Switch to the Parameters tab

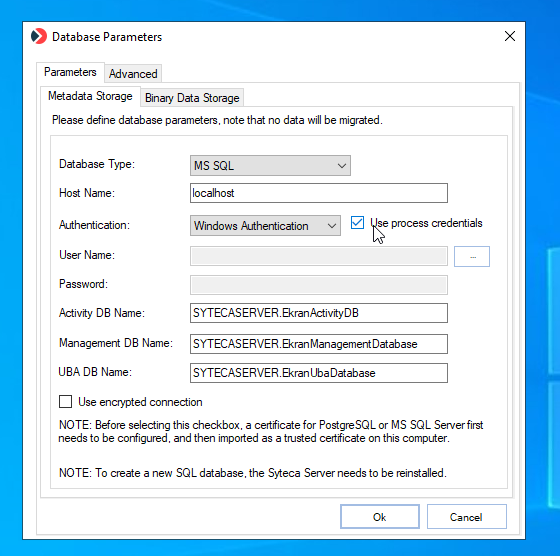coord(70,72)
